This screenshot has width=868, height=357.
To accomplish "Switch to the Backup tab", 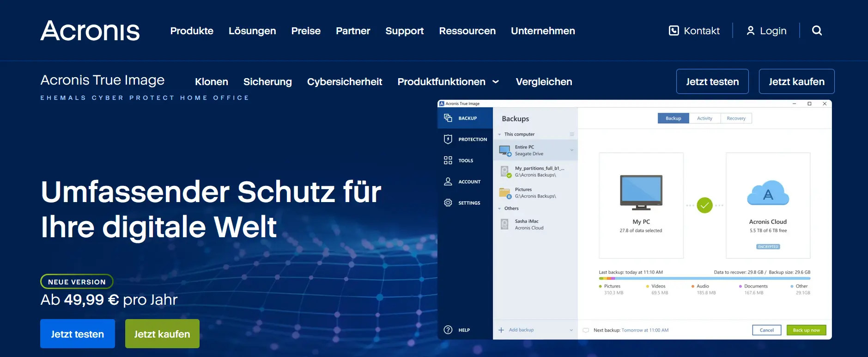I will (674, 118).
